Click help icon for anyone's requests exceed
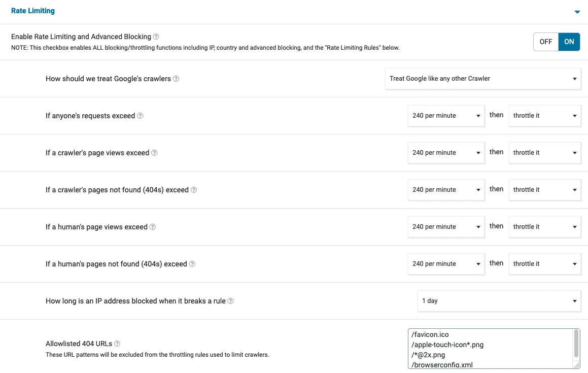This screenshot has height=373, width=588. tap(141, 116)
